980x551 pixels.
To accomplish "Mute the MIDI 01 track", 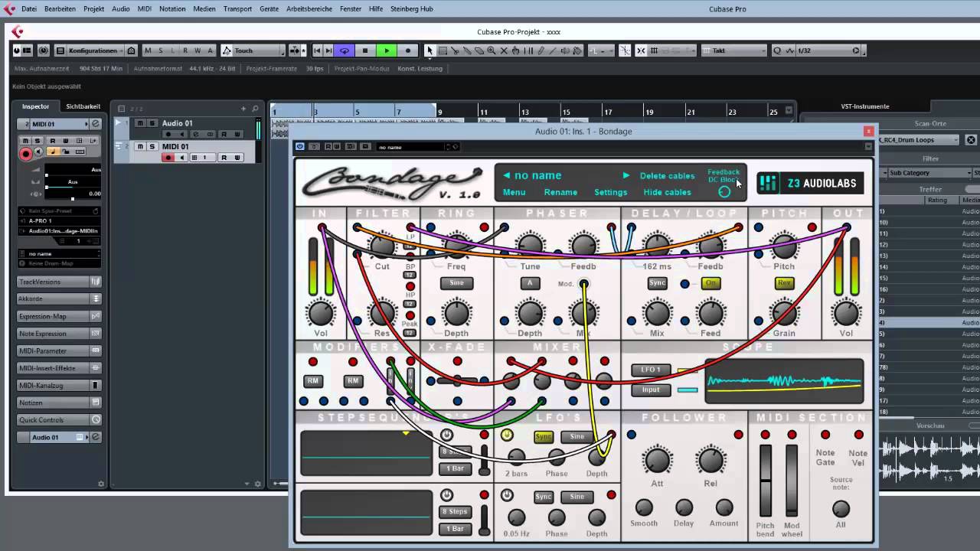I will coord(140,146).
